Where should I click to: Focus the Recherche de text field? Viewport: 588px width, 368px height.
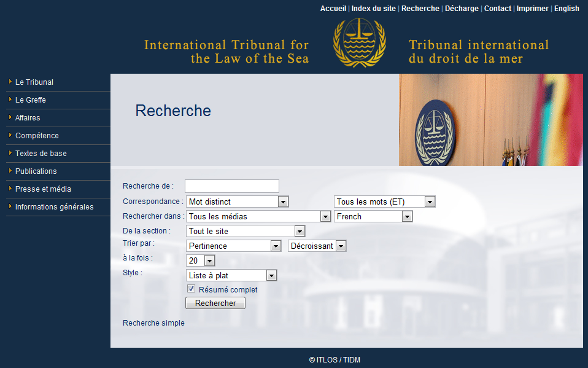pos(232,186)
